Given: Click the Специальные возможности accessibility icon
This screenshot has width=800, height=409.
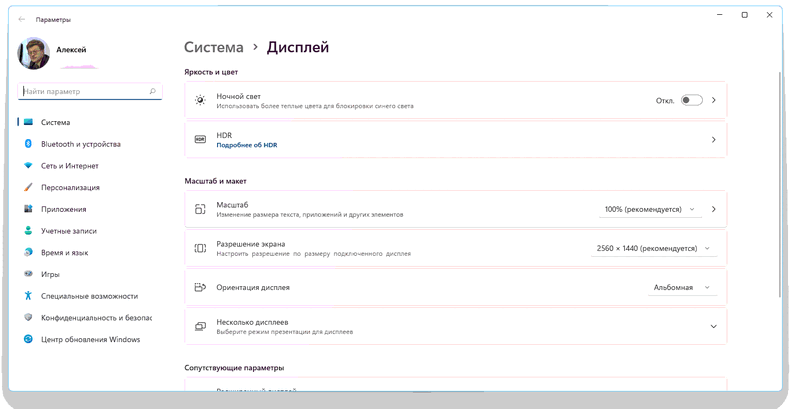Looking at the screenshot, I should [29, 296].
